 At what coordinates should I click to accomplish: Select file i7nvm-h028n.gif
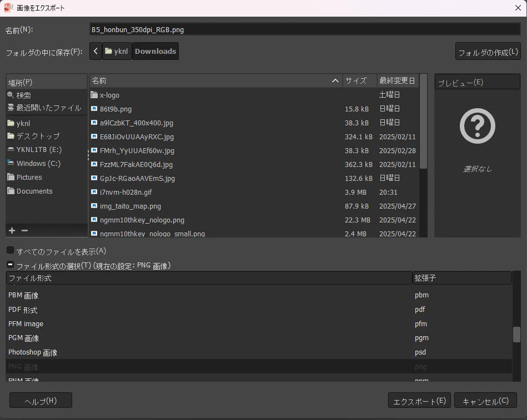coord(254,192)
